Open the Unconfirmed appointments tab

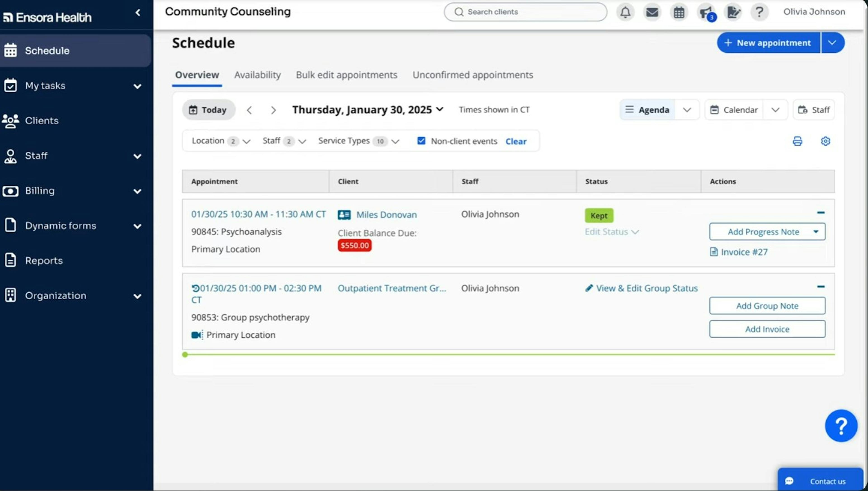pos(472,75)
